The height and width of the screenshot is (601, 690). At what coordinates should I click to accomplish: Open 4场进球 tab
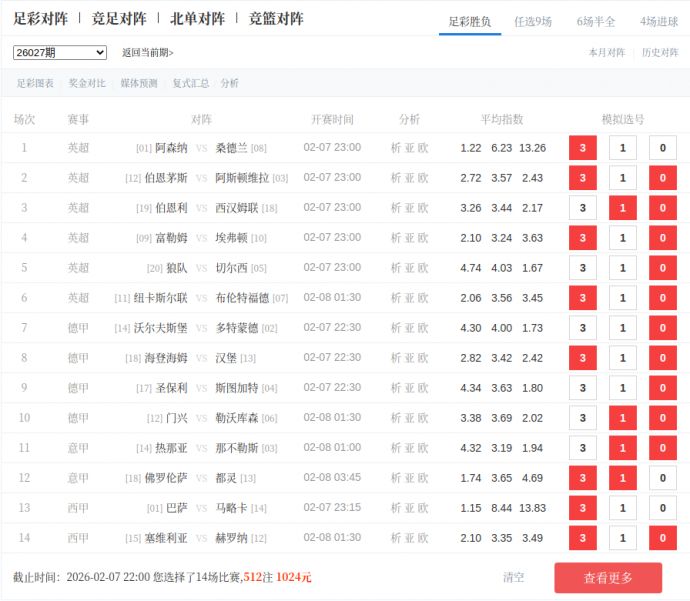coord(659,21)
